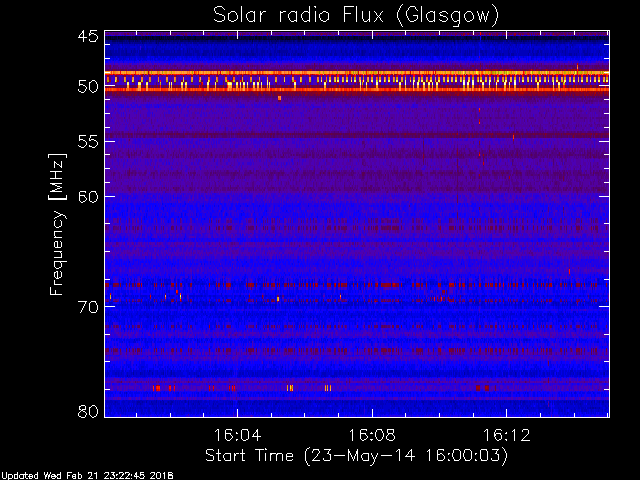Click the 55 frequency tick label
This screenshot has height=480, width=640.
coord(88,142)
